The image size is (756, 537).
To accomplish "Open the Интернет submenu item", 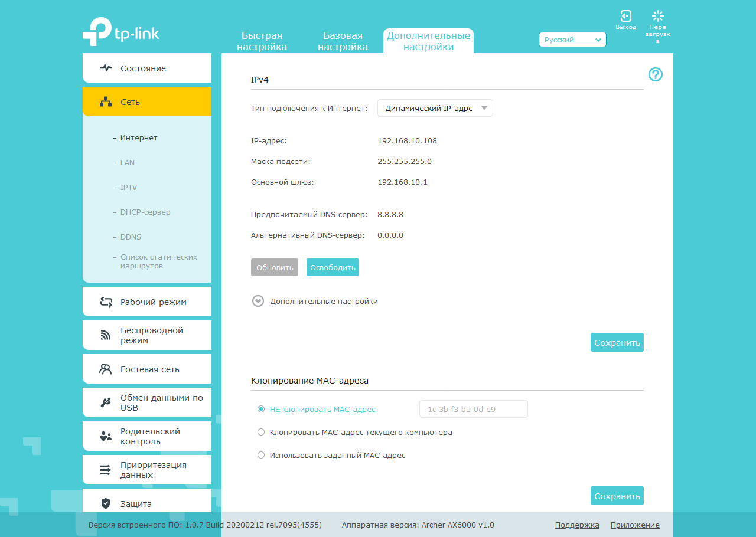I will pos(139,137).
